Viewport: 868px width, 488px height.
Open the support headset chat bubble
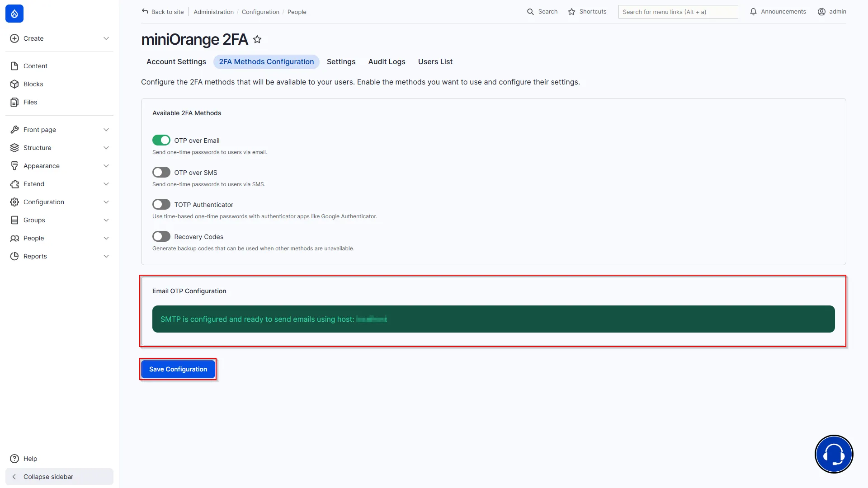coord(834,454)
